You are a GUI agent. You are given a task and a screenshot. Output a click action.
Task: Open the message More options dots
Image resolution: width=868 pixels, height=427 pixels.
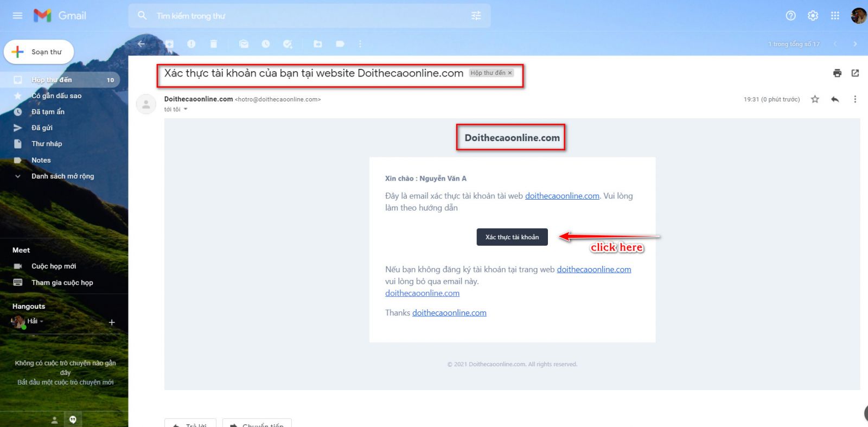(855, 99)
